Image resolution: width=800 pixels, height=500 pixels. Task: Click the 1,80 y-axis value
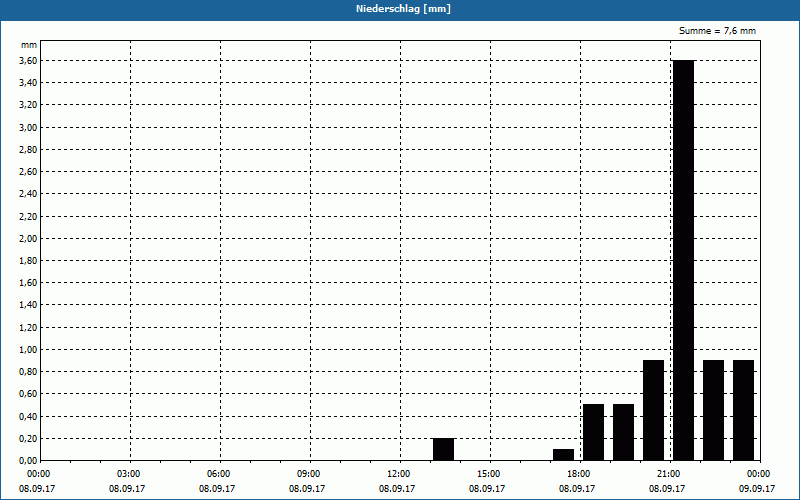tap(28, 261)
